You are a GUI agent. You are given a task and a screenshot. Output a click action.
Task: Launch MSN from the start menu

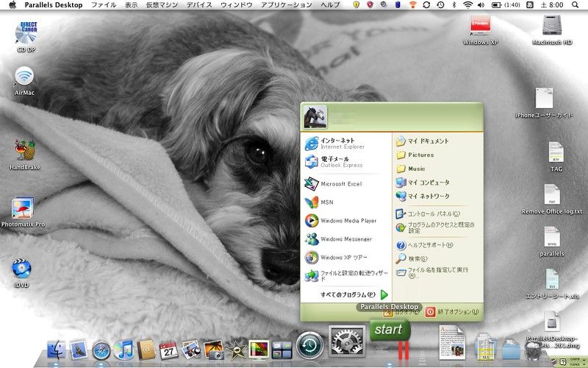coord(319,202)
